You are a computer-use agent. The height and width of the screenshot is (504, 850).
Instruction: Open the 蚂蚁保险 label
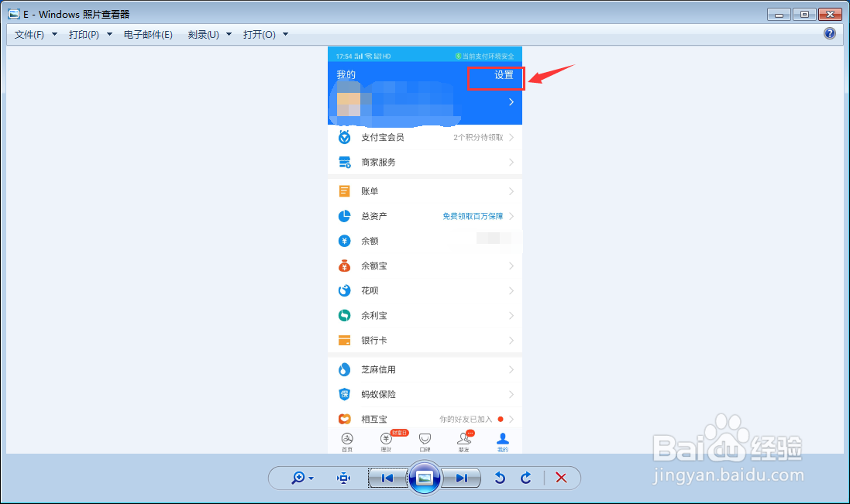pos(378,395)
